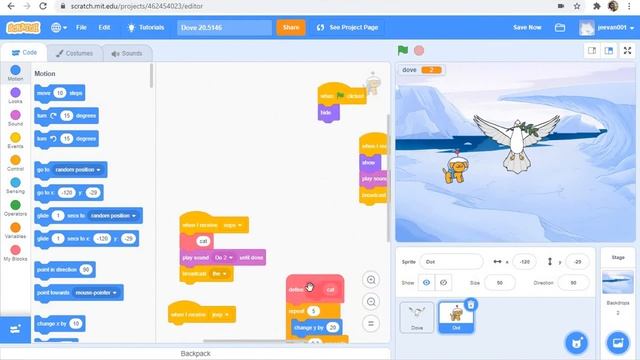
Task: Select the Control block category
Action: tap(15, 163)
